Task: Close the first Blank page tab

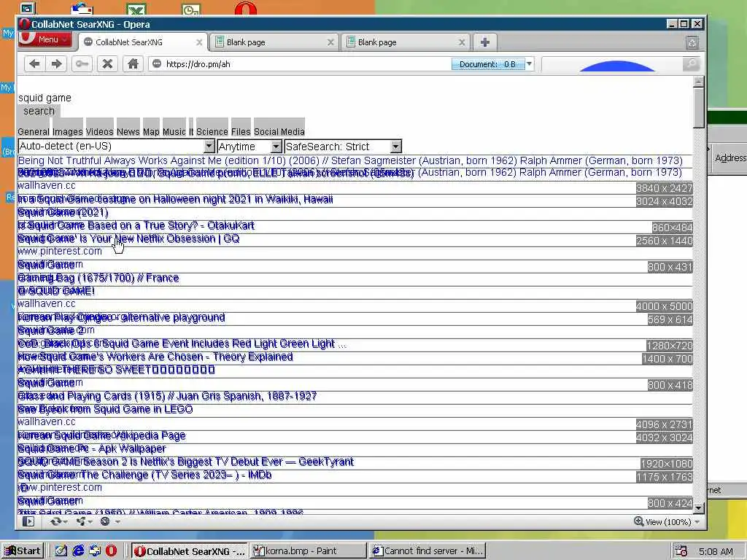Action: pyautogui.click(x=330, y=42)
